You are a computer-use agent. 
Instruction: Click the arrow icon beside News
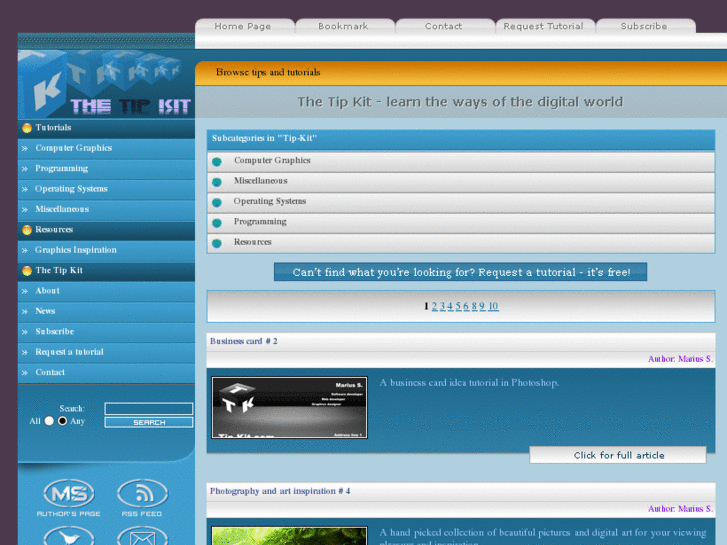(x=25, y=312)
